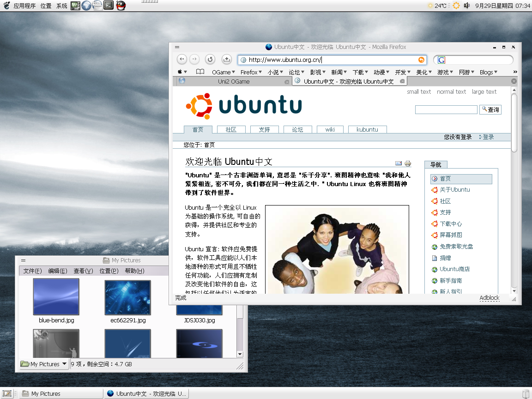Click the Firefox URL address field
The width and height of the screenshot is (532, 399).
(332, 60)
